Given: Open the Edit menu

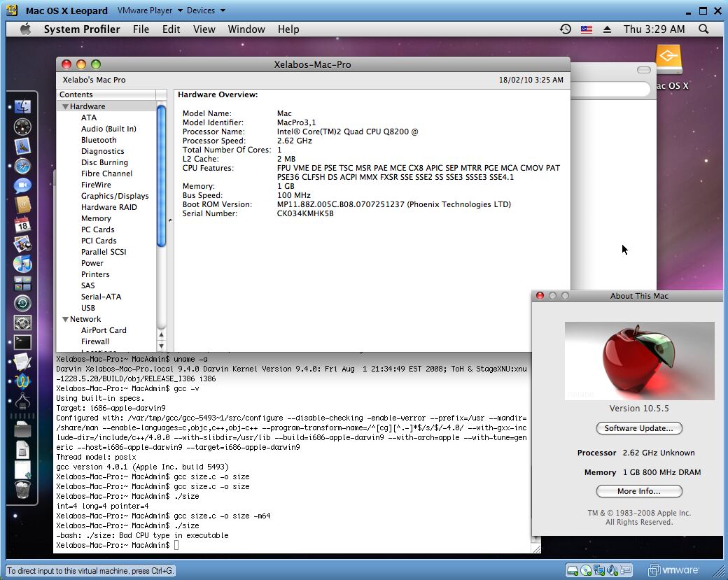Looking at the screenshot, I should [x=171, y=29].
